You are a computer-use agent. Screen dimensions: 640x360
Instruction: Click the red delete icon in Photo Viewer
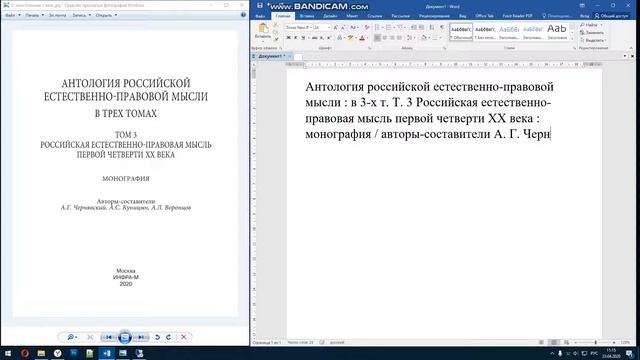[184, 337]
